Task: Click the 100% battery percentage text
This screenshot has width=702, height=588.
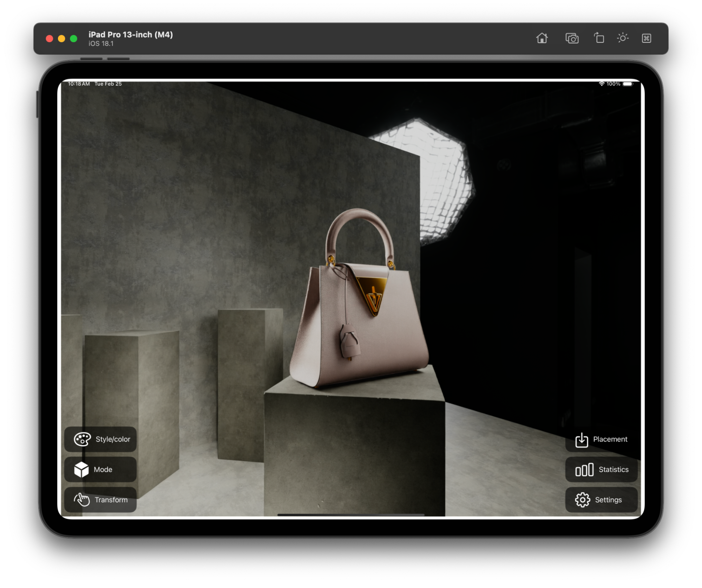Action: pyautogui.click(x=613, y=84)
